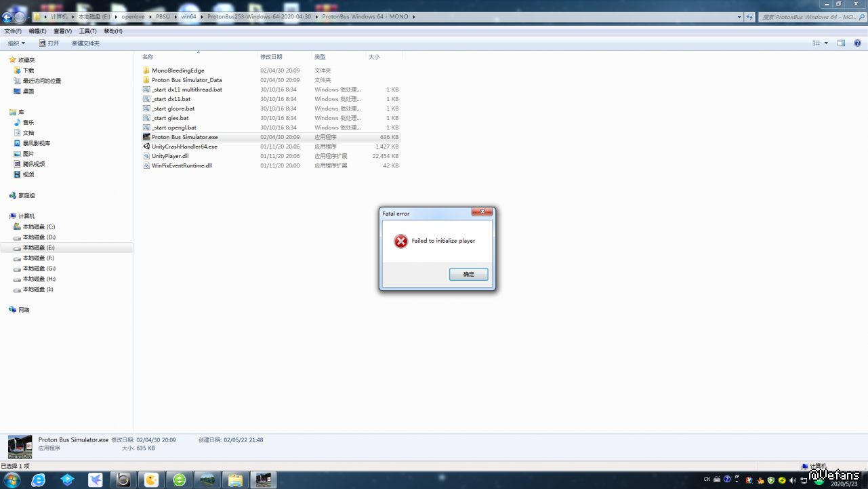
Task: Launch Internet Explorer from the taskbar
Action: click(39, 480)
